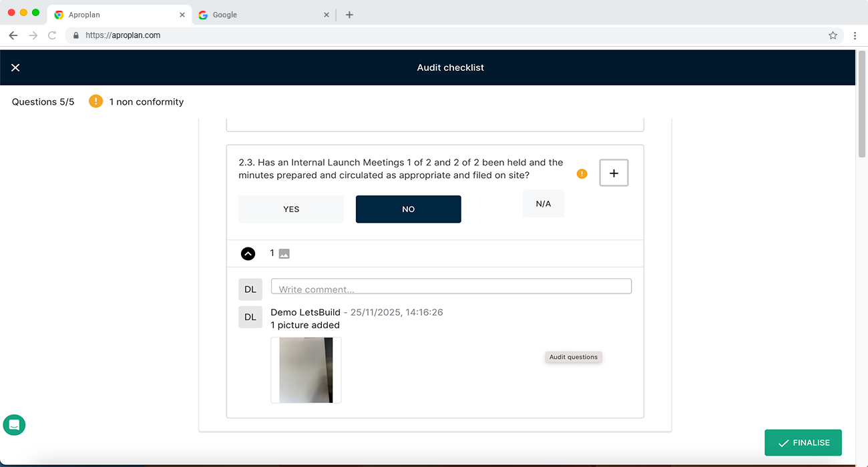Select NO for question 2.3
The height and width of the screenshot is (467, 868).
click(x=408, y=209)
